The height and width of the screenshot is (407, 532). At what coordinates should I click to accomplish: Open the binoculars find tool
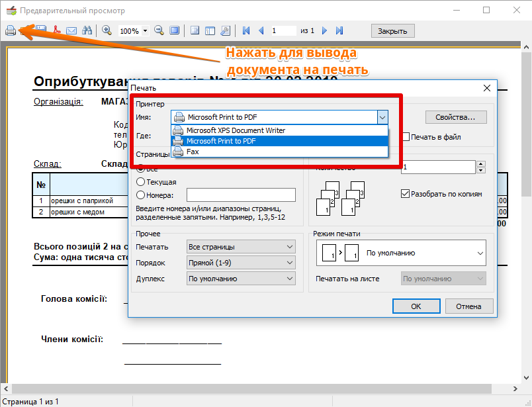(x=87, y=30)
